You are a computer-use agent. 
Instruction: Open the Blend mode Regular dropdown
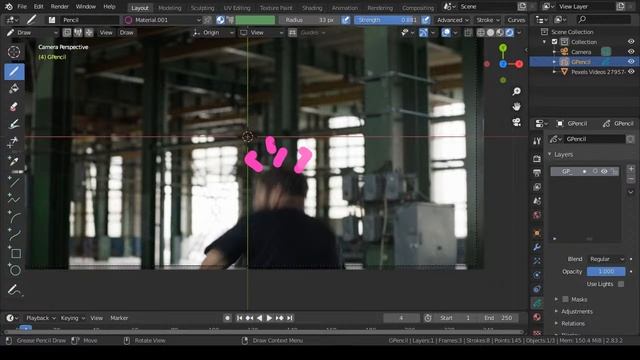pos(606,259)
